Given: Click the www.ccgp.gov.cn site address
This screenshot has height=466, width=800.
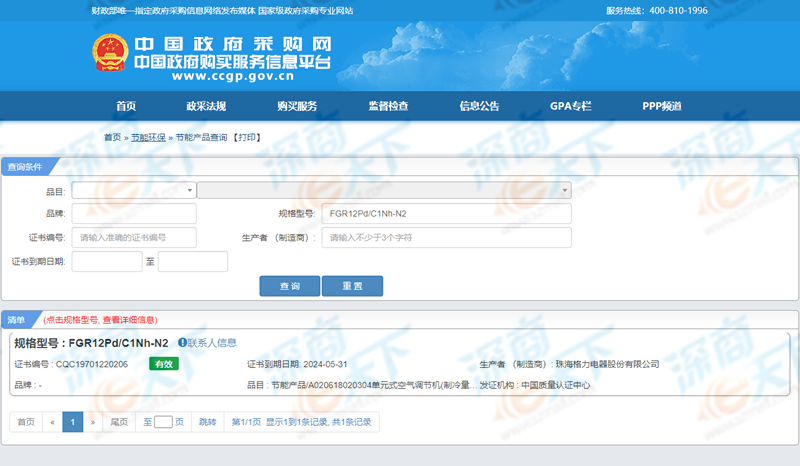Looking at the screenshot, I should click(x=233, y=77).
